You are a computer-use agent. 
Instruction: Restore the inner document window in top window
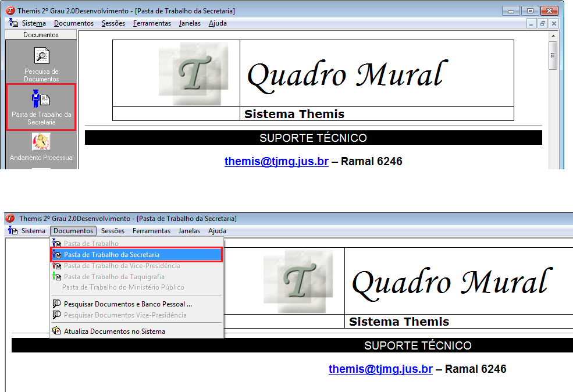pos(543,24)
